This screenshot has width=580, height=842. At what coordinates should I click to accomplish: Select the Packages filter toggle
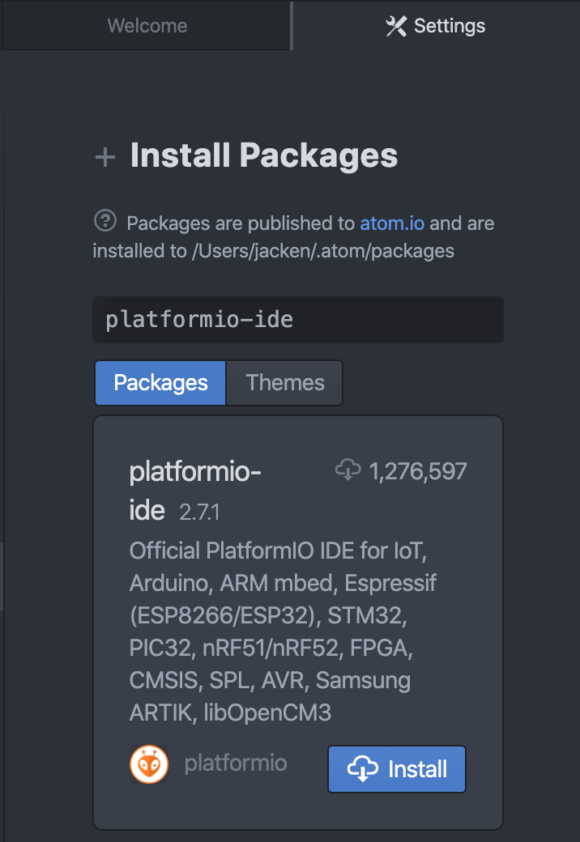click(x=161, y=383)
